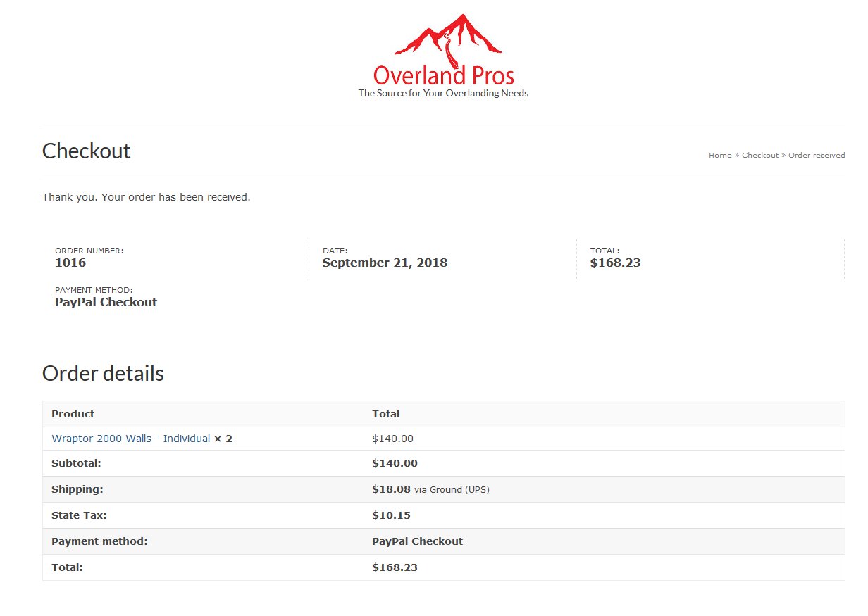The image size is (868, 616).
Task: Click the date September 21, 2018
Action: tap(385, 263)
